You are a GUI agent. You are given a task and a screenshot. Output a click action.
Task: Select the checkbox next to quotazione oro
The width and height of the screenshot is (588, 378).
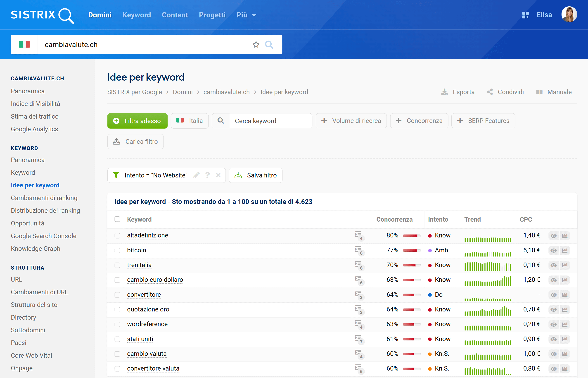pyautogui.click(x=117, y=310)
